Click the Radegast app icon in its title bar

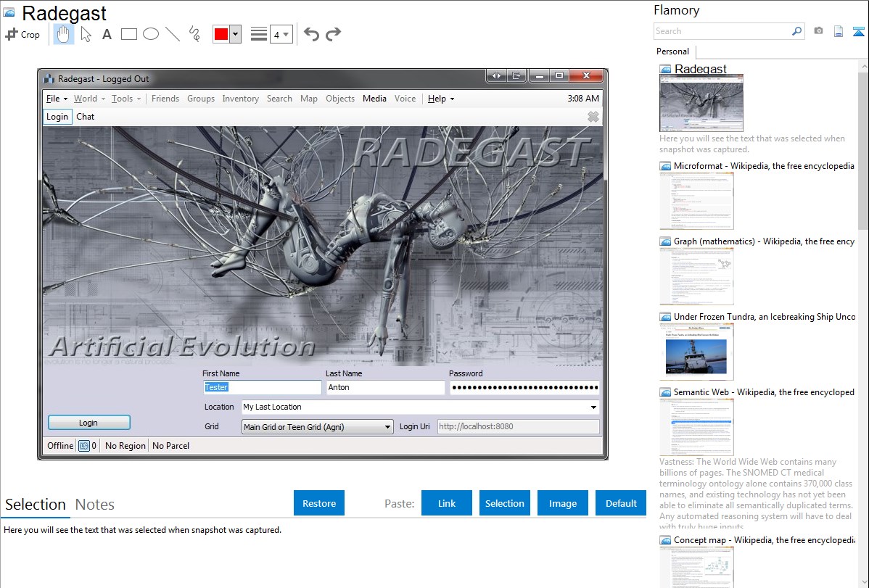(x=49, y=79)
